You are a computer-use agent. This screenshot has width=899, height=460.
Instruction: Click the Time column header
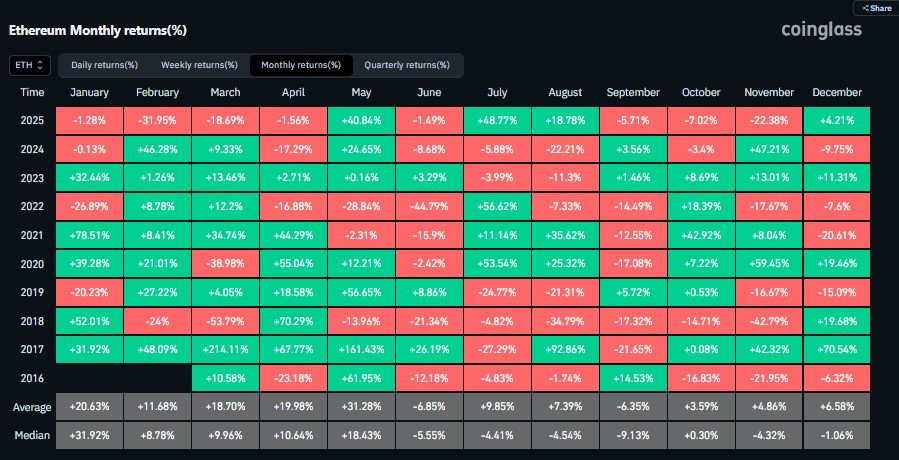(x=32, y=92)
